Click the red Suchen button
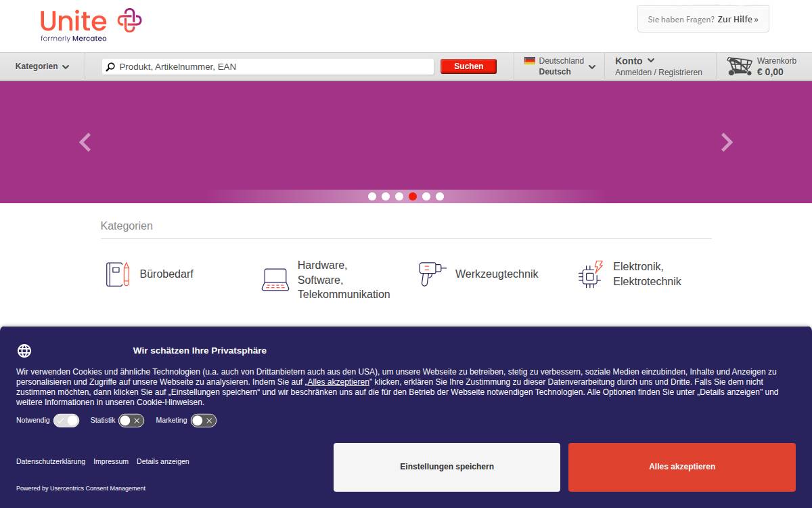This screenshot has height=508, width=812. click(x=468, y=66)
